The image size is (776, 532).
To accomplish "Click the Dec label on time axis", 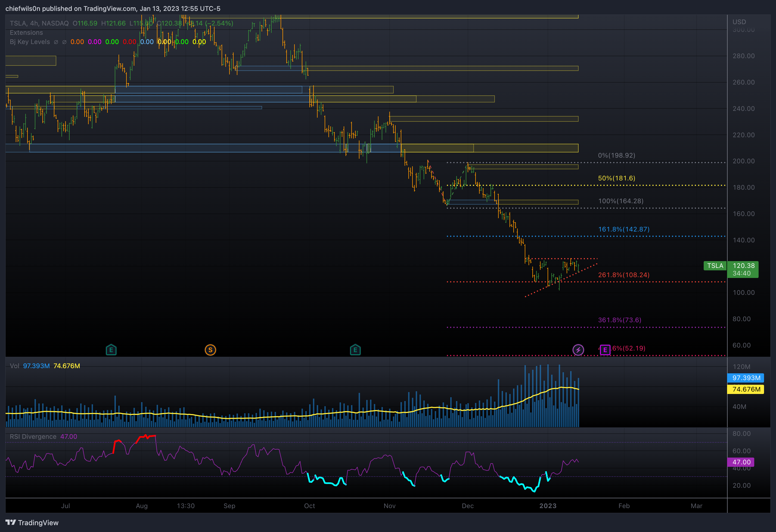I will (467, 506).
